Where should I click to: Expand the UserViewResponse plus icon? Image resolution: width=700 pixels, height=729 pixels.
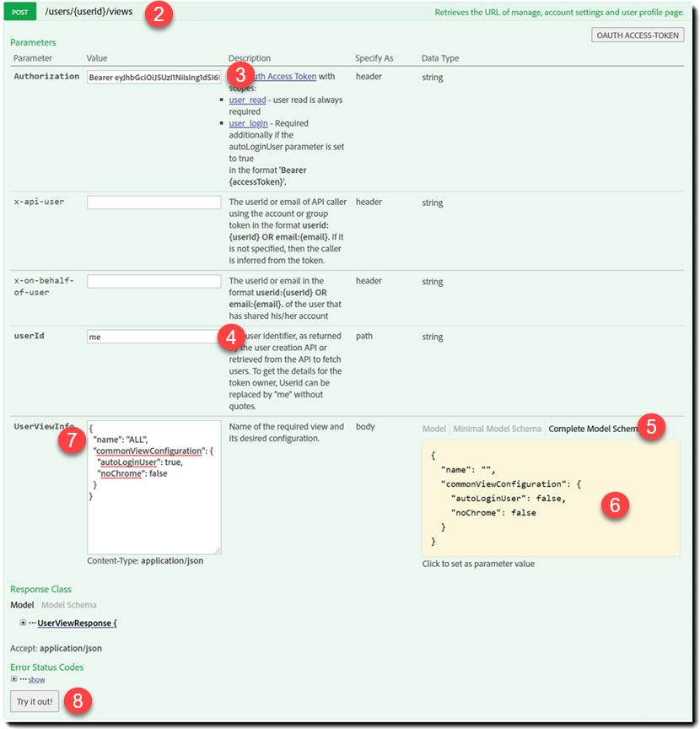point(23,623)
